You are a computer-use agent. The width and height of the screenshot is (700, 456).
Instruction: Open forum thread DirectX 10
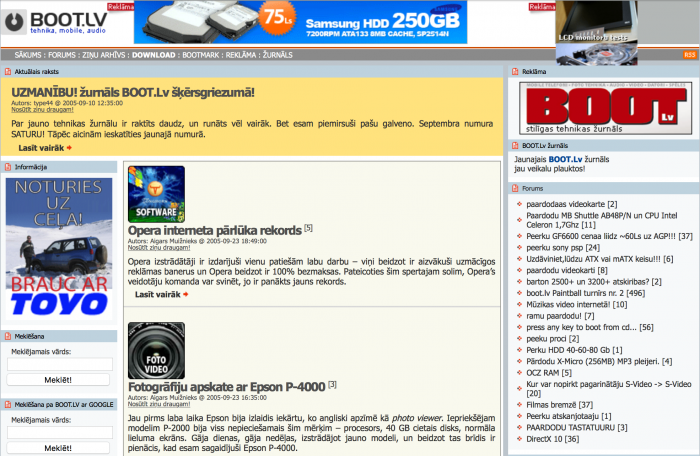(552, 439)
